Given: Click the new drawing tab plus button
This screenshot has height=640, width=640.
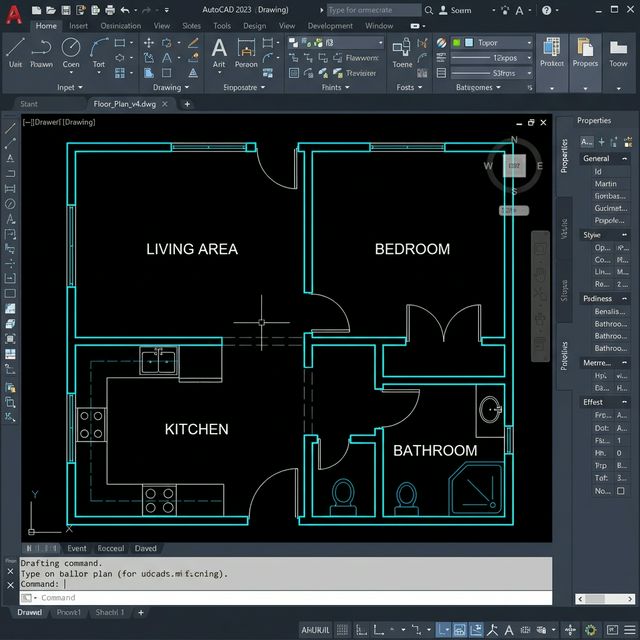Looking at the screenshot, I should pos(187,104).
